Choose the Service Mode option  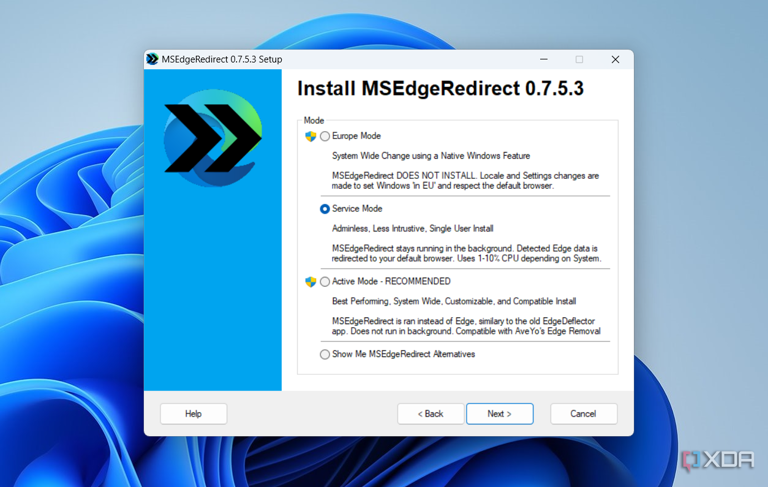(325, 209)
